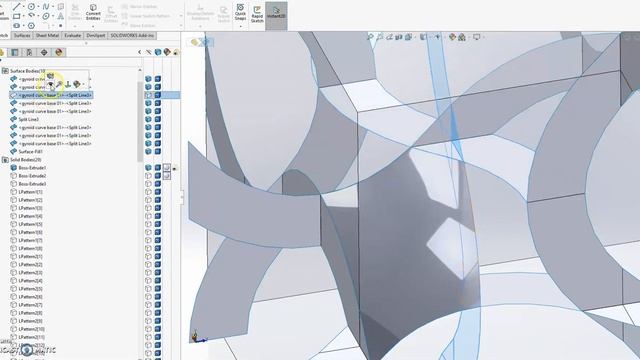640x360 pixels.
Task: Click Appearances icon in context toolbar
Action: pyautogui.click(x=77, y=84)
